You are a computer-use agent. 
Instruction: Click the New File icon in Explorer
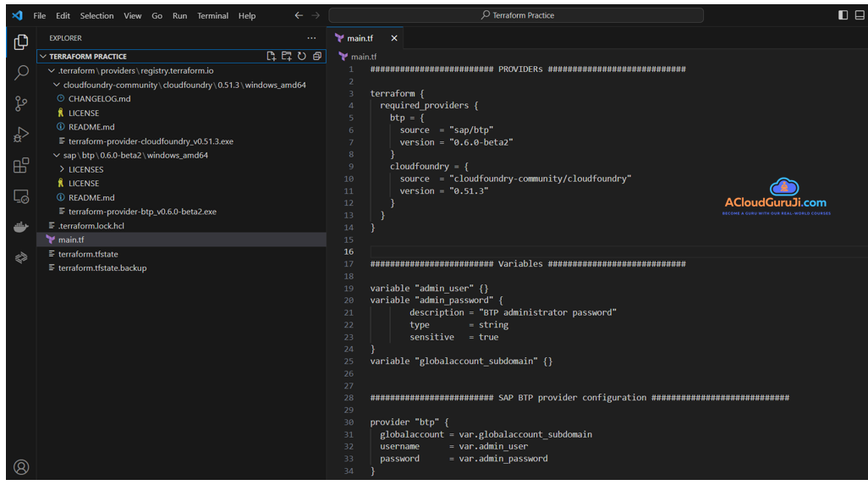272,57
